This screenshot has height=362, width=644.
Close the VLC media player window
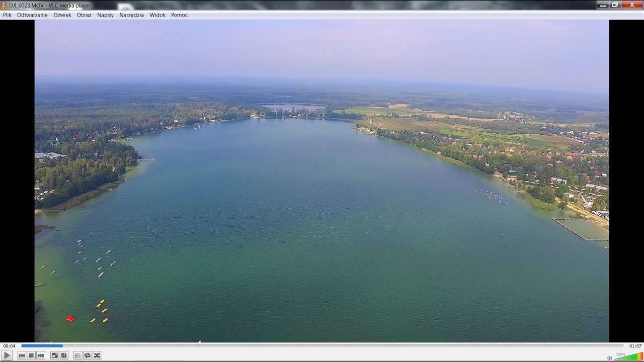(x=632, y=5)
